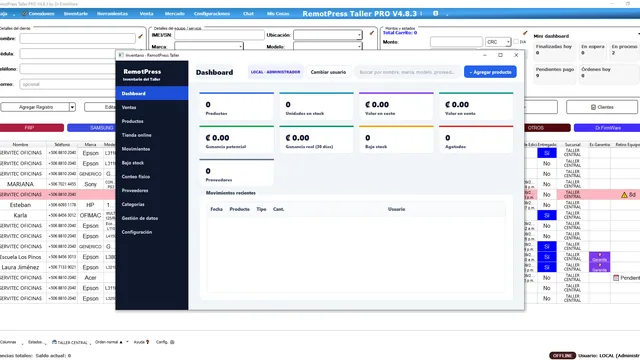The height and width of the screenshot is (360, 640).
Task: Click the Clientes button
Action: click(602, 107)
